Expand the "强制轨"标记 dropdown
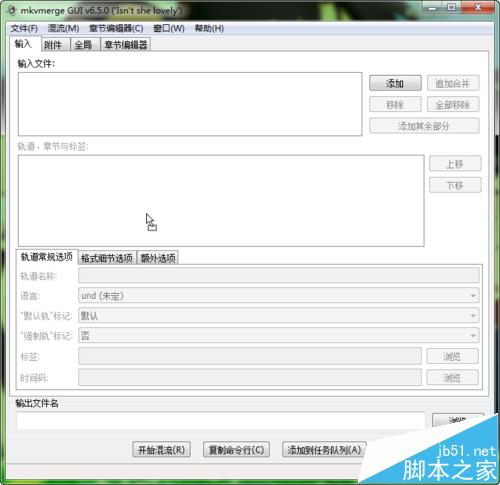Image resolution: width=500 pixels, height=485 pixels. (x=279, y=336)
